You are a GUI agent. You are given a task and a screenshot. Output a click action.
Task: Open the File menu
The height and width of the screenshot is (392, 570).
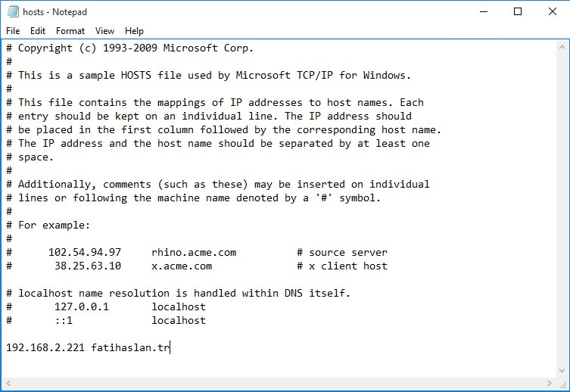point(13,31)
